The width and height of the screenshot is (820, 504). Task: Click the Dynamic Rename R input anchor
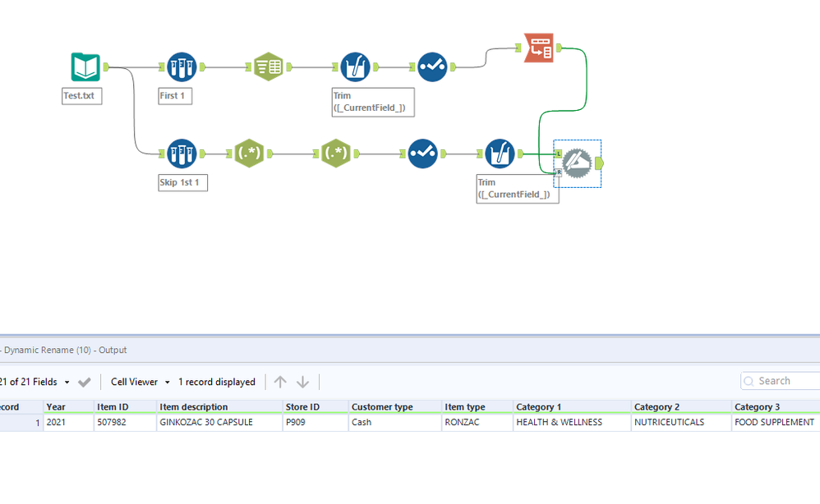coord(558,172)
